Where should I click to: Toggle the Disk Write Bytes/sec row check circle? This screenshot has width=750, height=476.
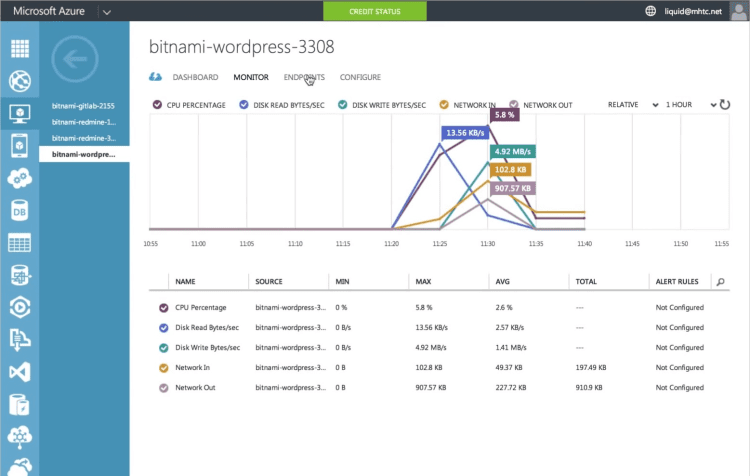click(164, 348)
